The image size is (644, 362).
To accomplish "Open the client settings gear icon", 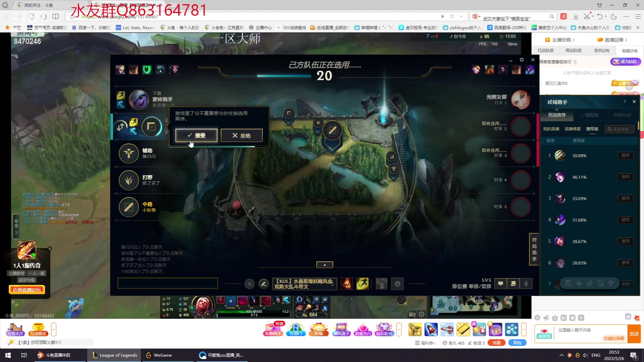I will click(522, 60).
